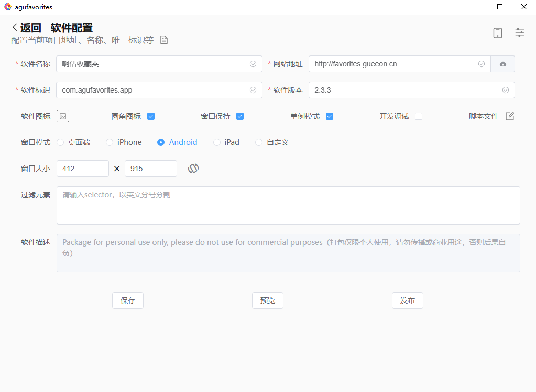The height and width of the screenshot is (392, 536).
Task: Click into the 过滤元素 selector text area
Action: click(x=288, y=205)
